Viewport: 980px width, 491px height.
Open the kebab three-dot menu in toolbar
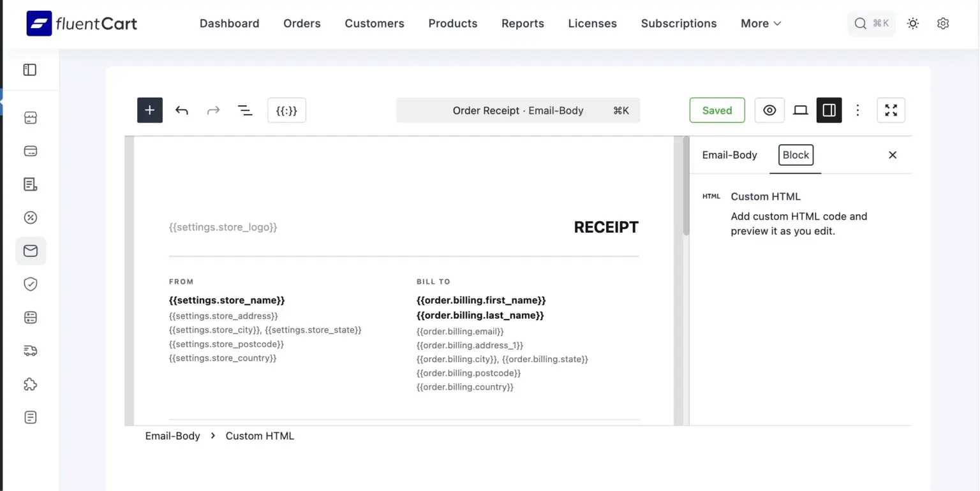(858, 110)
